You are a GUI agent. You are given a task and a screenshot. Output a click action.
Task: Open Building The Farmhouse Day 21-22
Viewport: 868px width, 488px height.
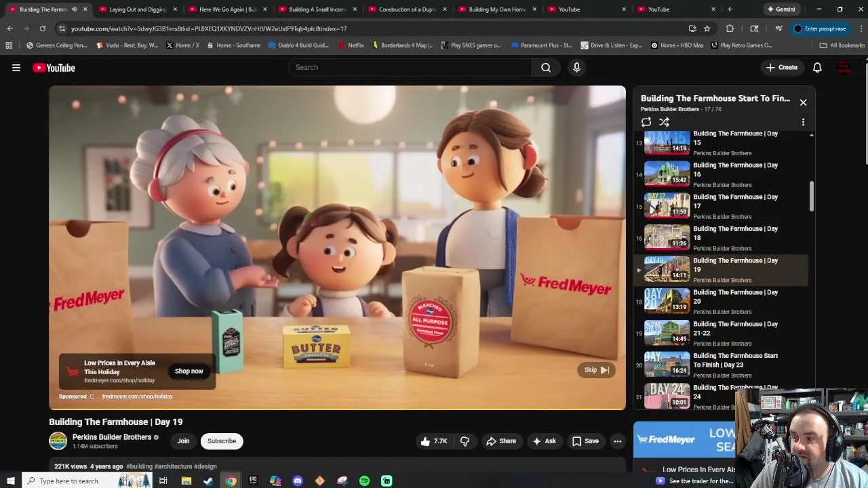(x=722, y=333)
